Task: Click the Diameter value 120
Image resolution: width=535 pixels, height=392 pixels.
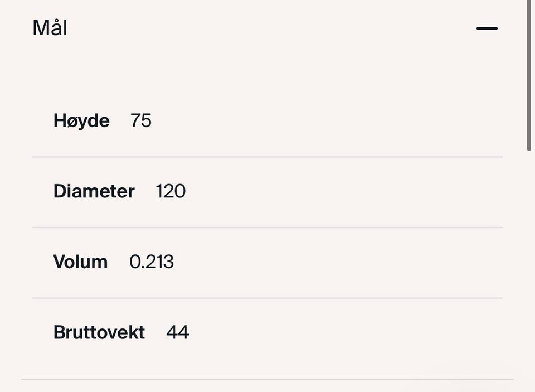Action: pyautogui.click(x=171, y=191)
